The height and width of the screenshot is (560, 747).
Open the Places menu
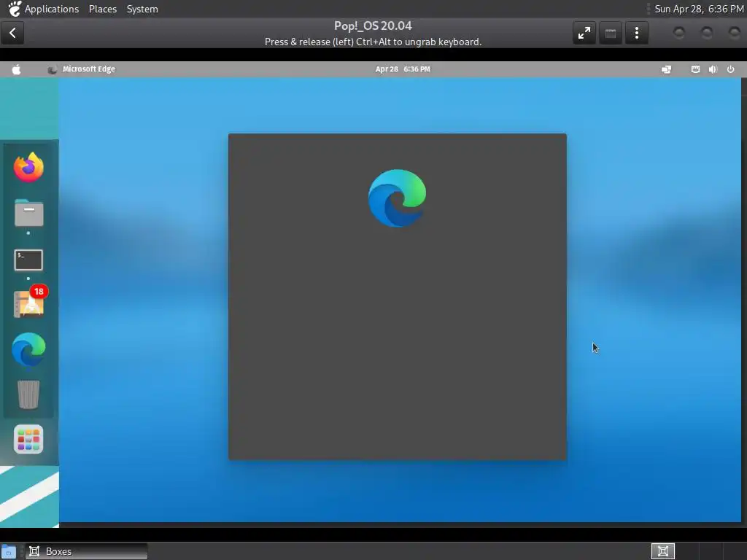tap(103, 9)
